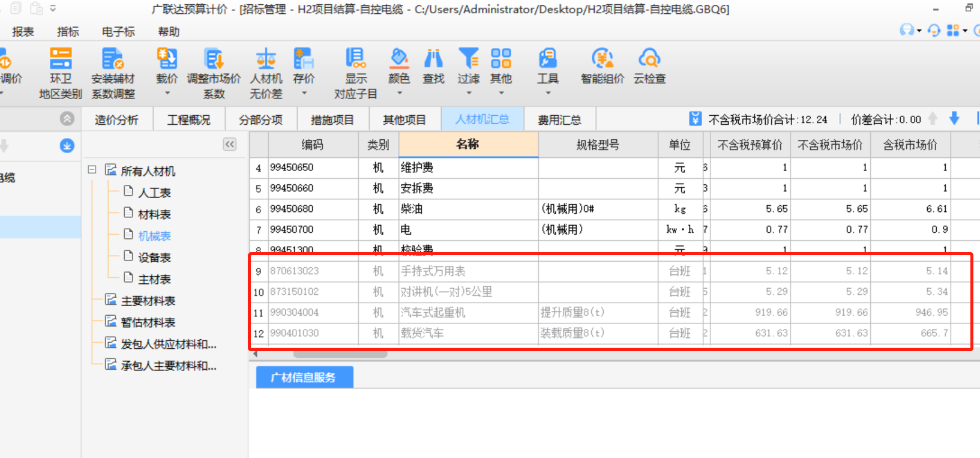Click the round up-arrow icon on the left panel
Image resolution: width=980 pixels, height=458 pixels.
pos(67,119)
